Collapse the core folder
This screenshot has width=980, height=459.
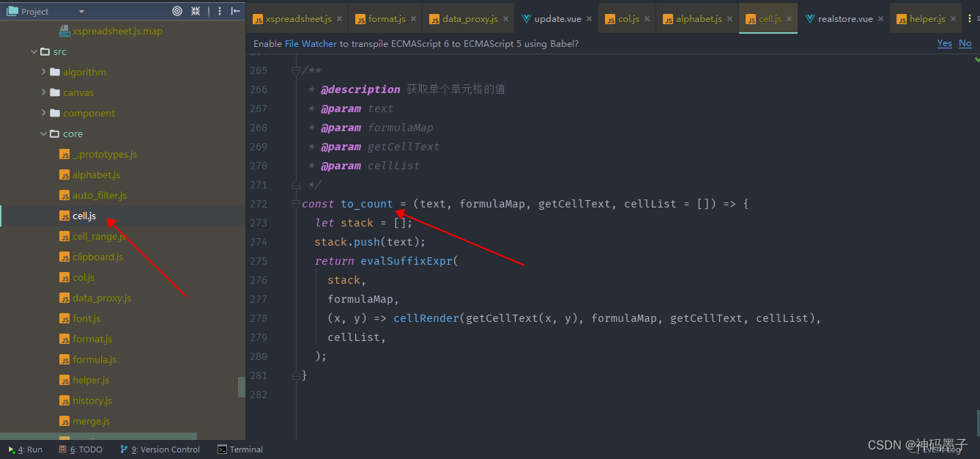coord(44,133)
